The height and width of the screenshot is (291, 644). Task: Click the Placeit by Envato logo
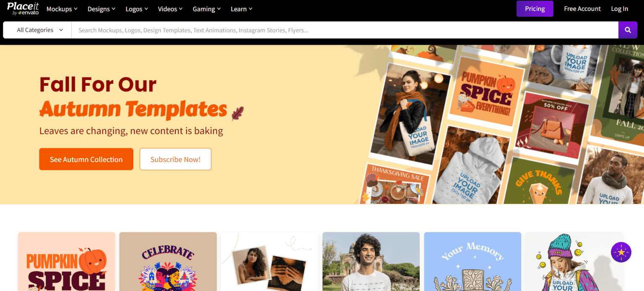coord(23,8)
